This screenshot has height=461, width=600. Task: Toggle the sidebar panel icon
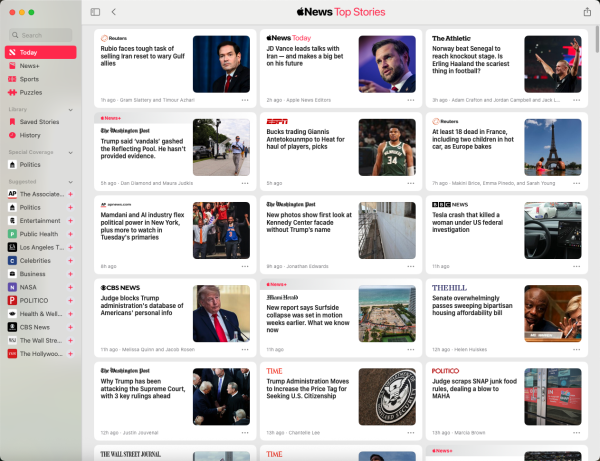point(95,12)
